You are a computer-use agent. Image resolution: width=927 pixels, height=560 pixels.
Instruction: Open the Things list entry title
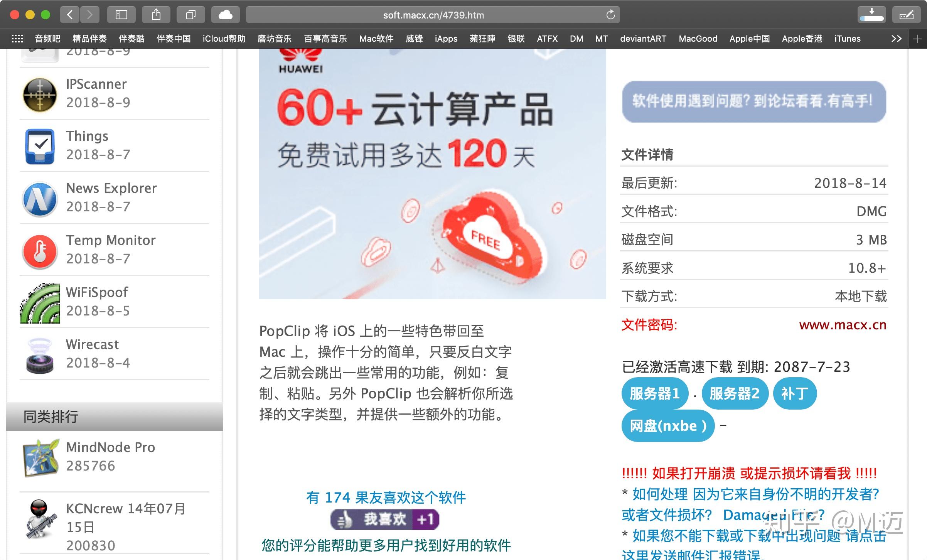[87, 136]
